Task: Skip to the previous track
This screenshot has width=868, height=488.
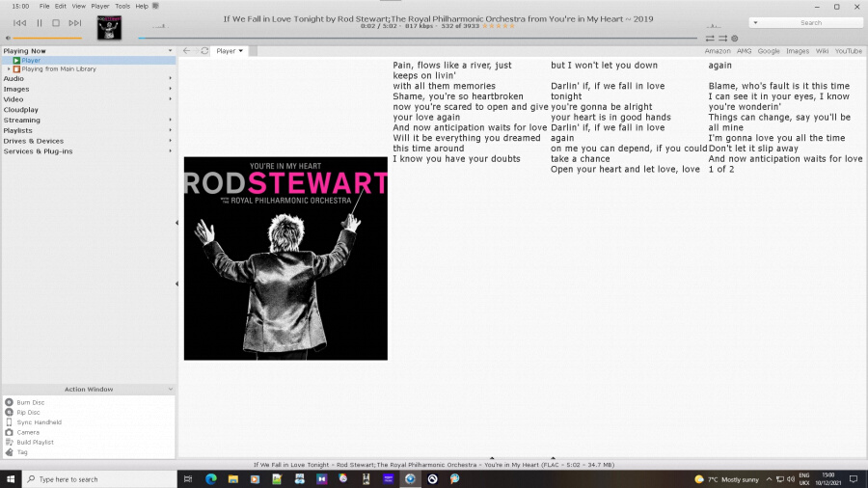Action: 19,23
